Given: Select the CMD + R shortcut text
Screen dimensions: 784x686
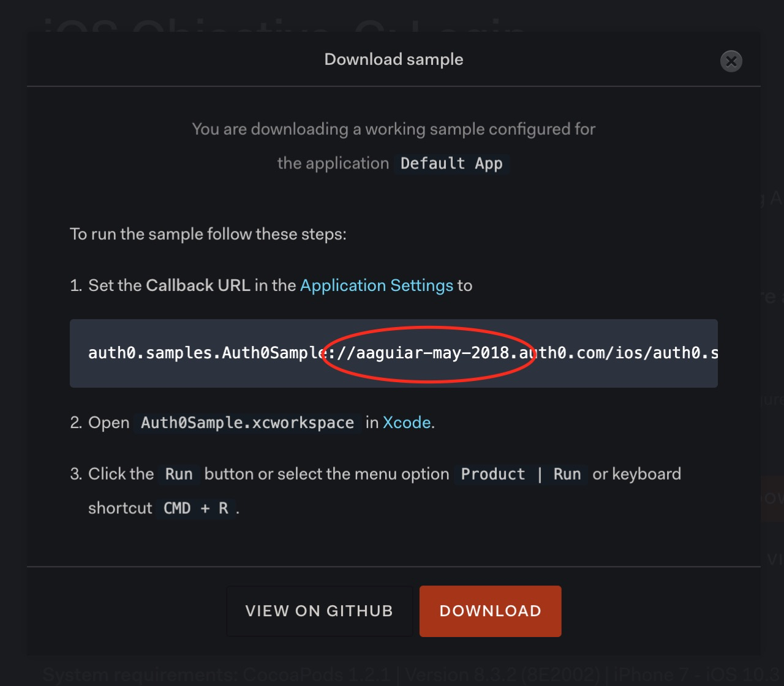Looking at the screenshot, I should (x=195, y=508).
